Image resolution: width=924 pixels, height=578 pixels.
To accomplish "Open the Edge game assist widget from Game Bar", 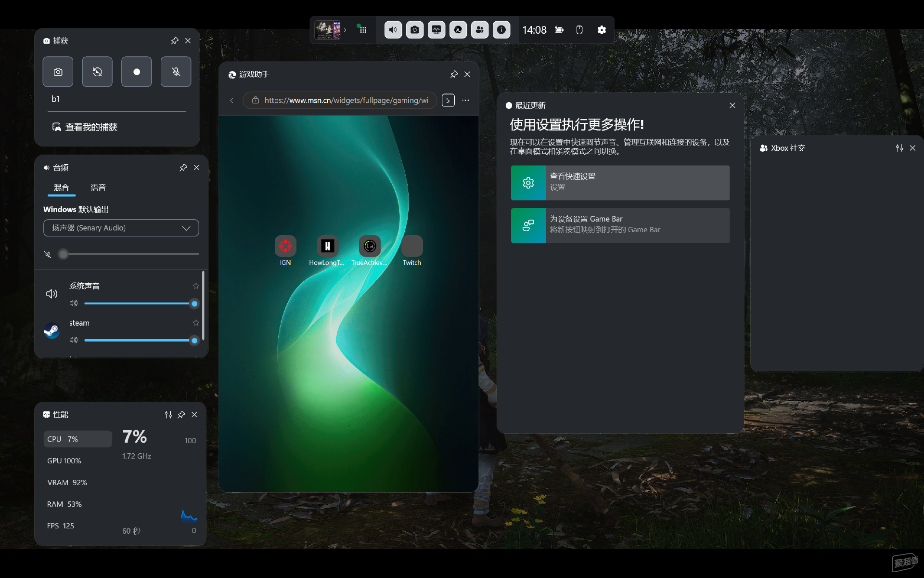I will (458, 30).
